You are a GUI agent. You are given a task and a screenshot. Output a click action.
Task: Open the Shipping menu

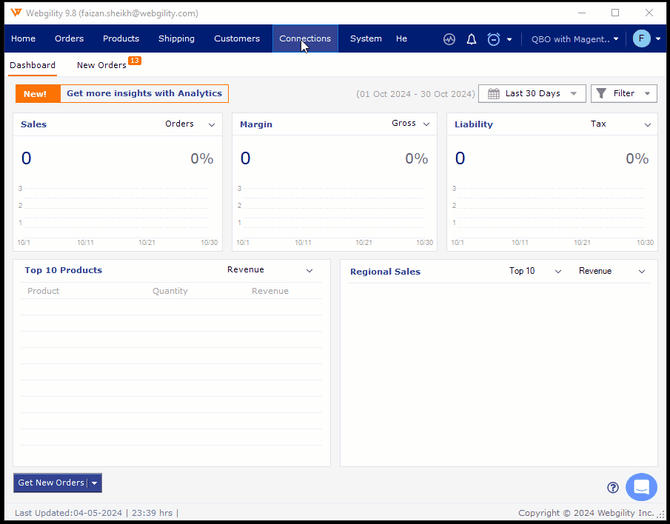176,39
